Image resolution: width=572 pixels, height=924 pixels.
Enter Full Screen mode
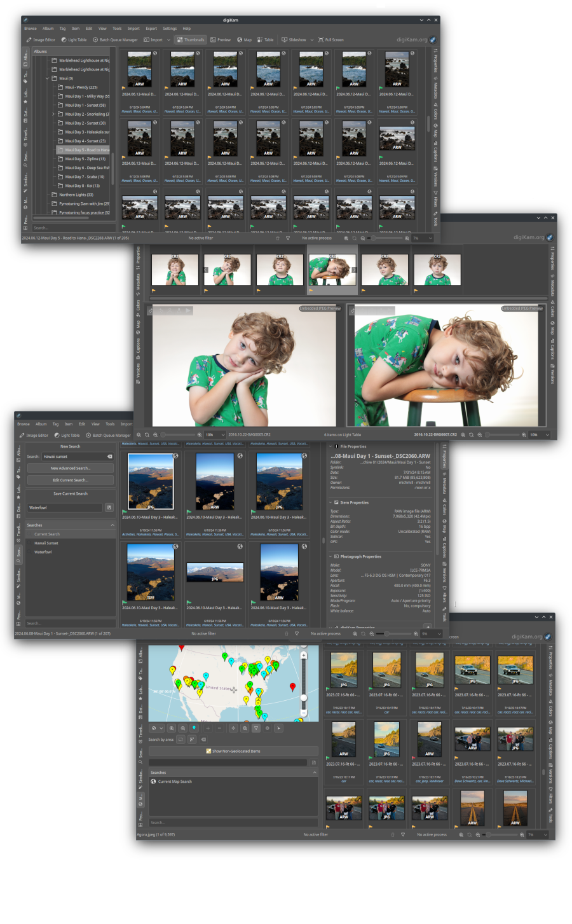tap(330, 39)
